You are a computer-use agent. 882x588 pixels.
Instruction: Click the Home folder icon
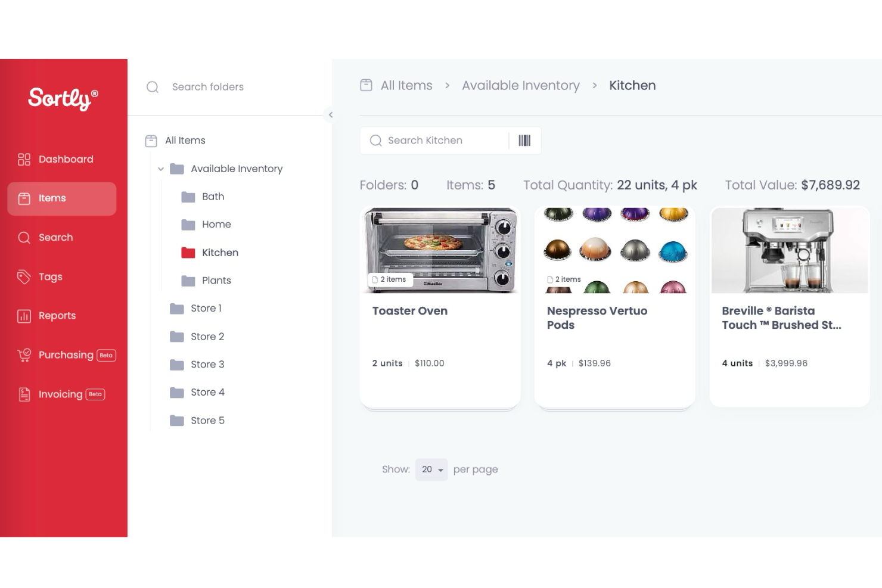pos(188,225)
